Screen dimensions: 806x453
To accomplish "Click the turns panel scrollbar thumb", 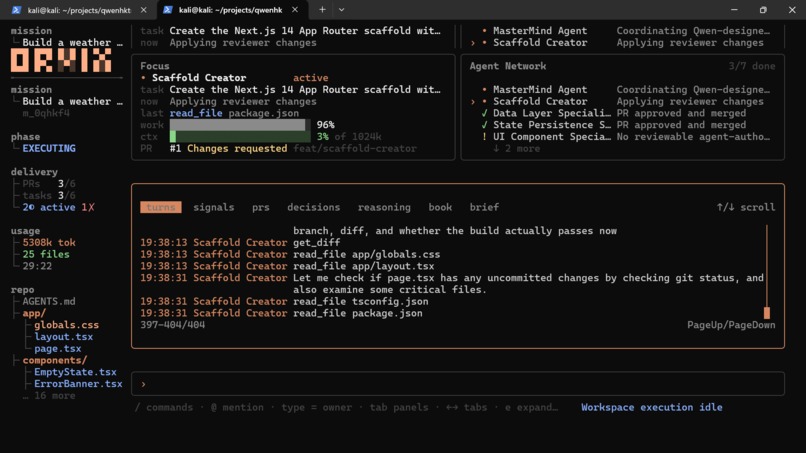I will [x=766, y=313].
